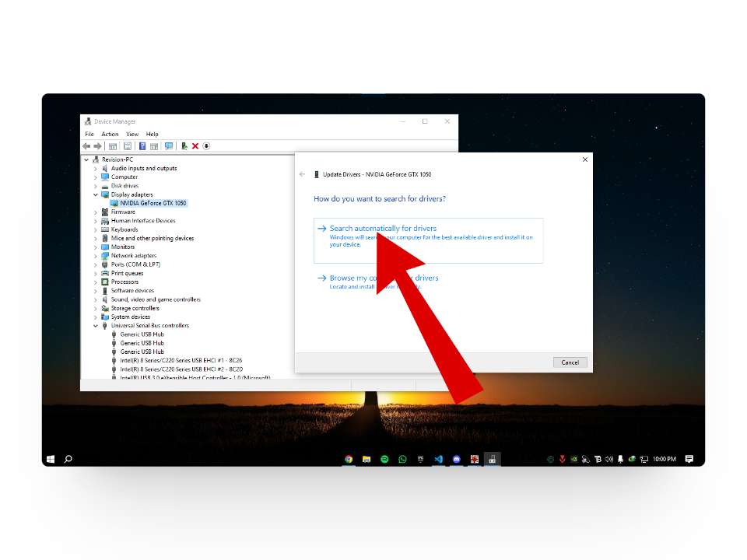Select Mice and other pointing devices
This screenshot has height=560, width=747.
click(153, 239)
